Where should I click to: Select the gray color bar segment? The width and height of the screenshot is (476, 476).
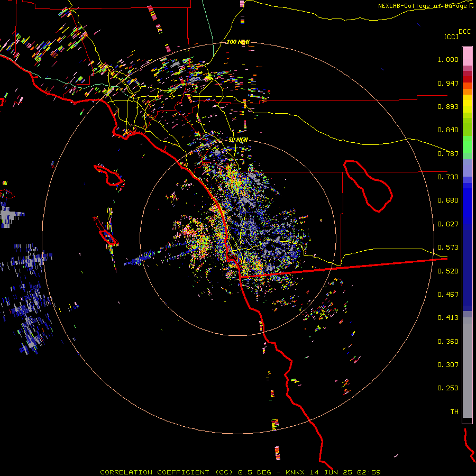[x=467, y=368]
